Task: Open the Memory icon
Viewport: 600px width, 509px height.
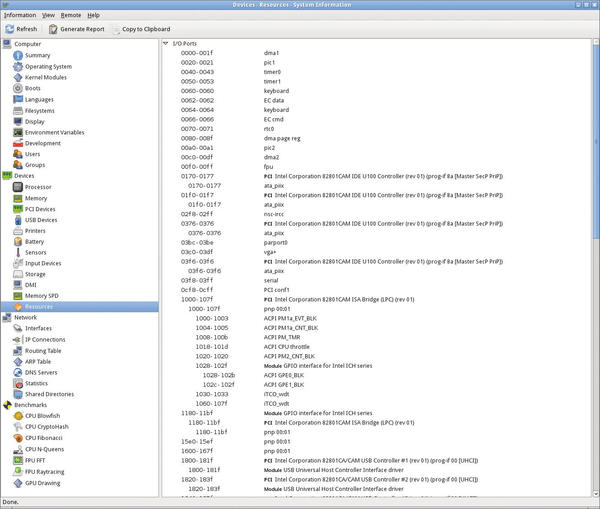Action: pos(18,198)
